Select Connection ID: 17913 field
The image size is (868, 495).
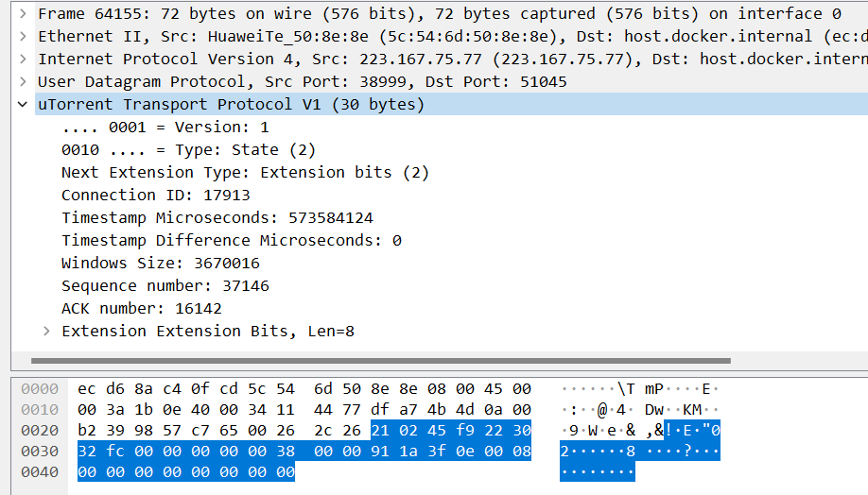(x=156, y=195)
